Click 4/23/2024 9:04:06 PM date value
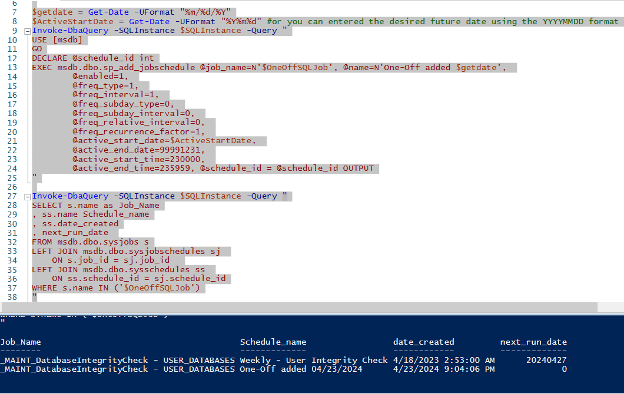Screen dimensions: 624x394 click(444, 369)
